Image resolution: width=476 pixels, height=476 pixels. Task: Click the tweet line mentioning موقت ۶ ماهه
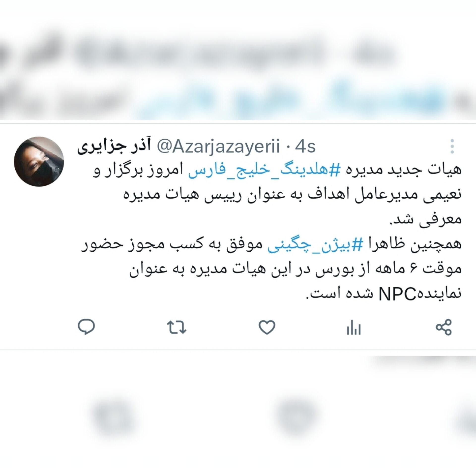(296, 270)
